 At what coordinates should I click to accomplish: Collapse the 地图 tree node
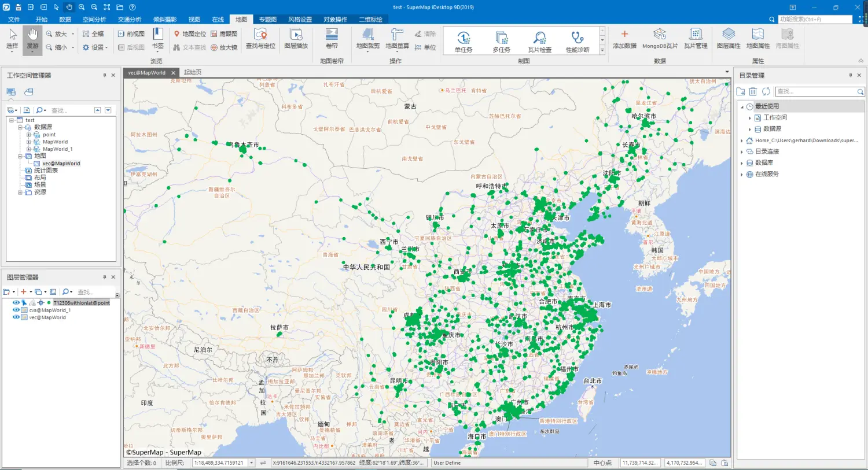20,156
